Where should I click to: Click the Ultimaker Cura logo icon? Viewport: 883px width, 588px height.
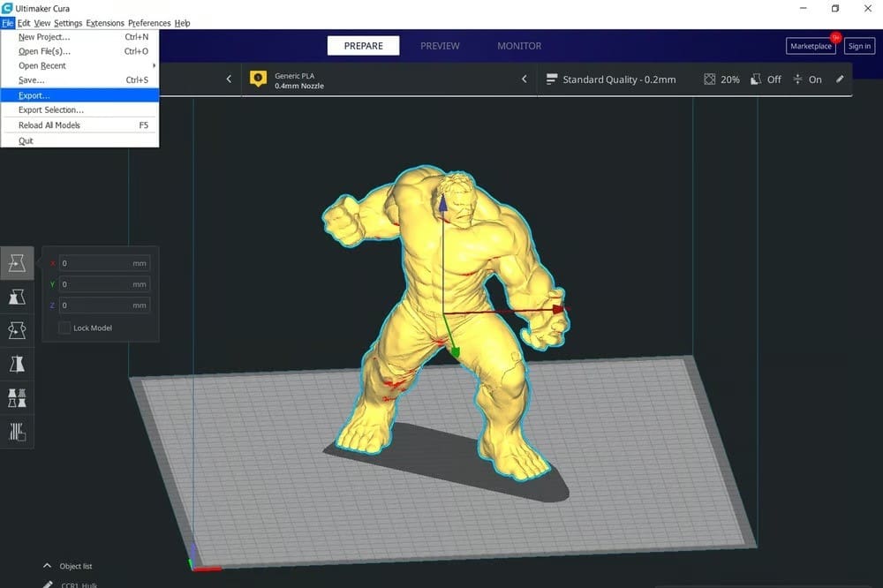7,8
